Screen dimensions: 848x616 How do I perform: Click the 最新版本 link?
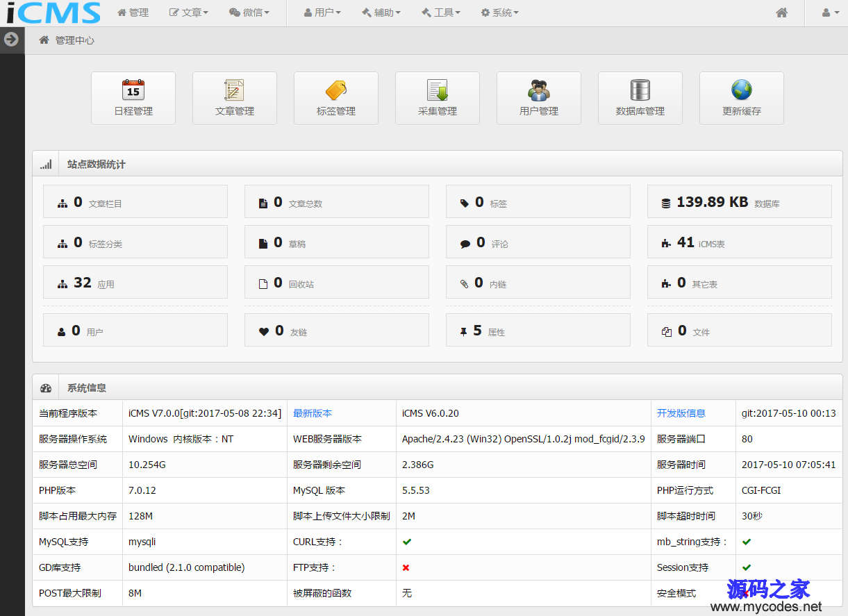[x=313, y=413]
